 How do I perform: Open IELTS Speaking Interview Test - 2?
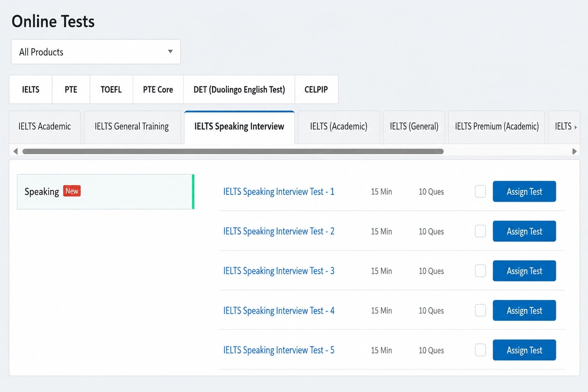point(279,231)
